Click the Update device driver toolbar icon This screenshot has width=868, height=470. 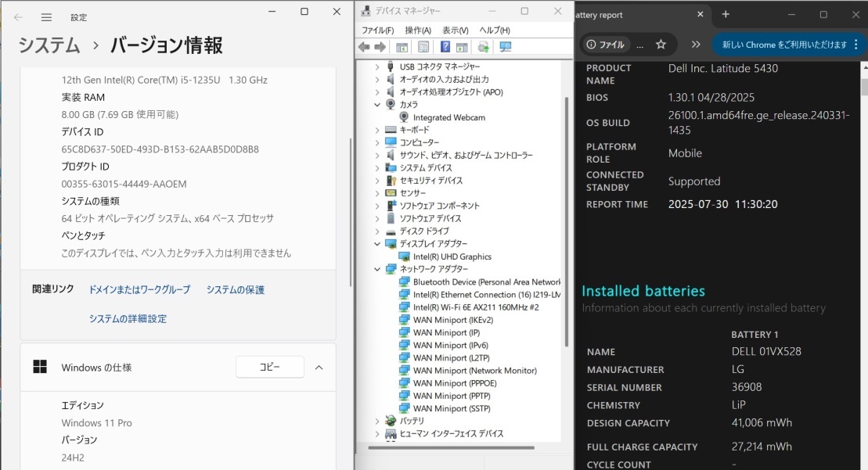[483, 47]
